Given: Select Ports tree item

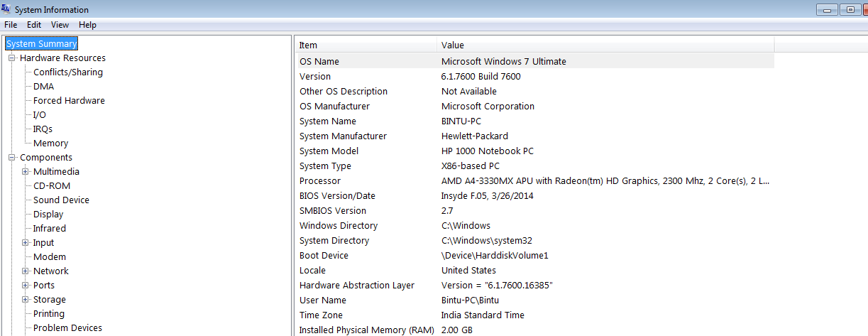Looking at the screenshot, I should click(x=44, y=286).
